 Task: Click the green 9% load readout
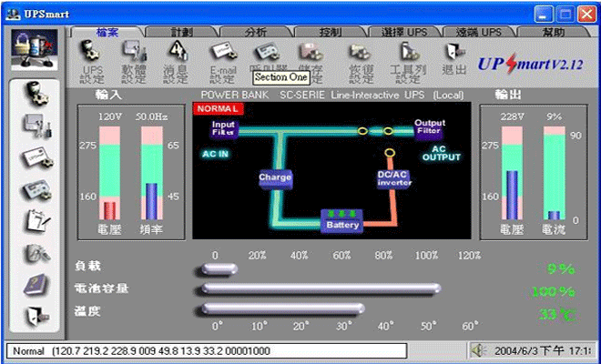point(561,269)
